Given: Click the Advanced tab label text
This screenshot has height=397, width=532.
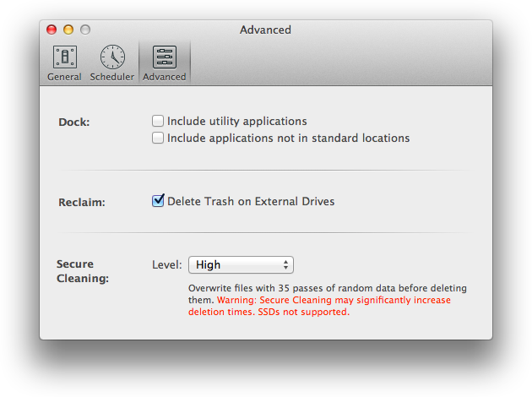Looking at the screenshot, I should [x=164, y=77].
